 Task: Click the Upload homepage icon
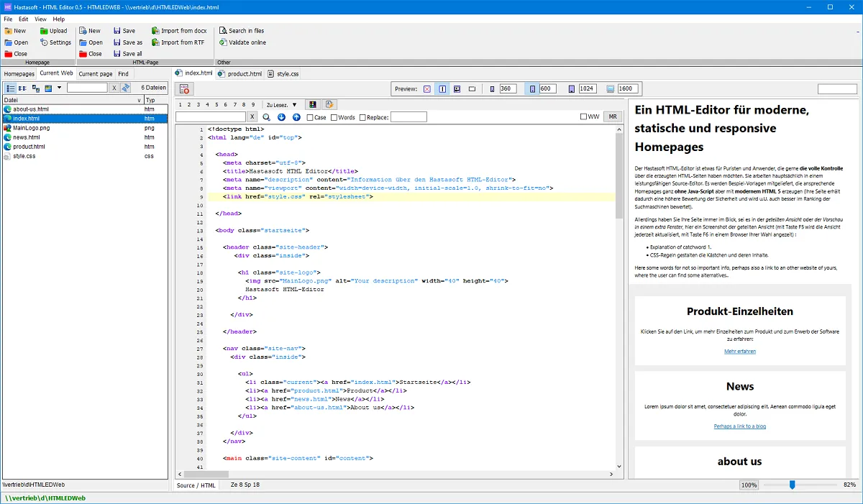[x=44, y=31]
